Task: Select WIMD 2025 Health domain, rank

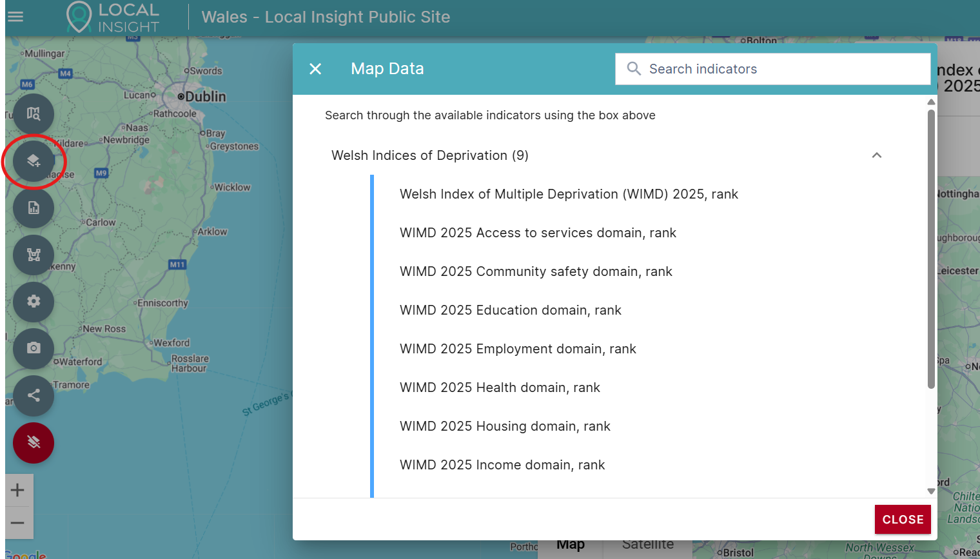Action: click(500, 387)
